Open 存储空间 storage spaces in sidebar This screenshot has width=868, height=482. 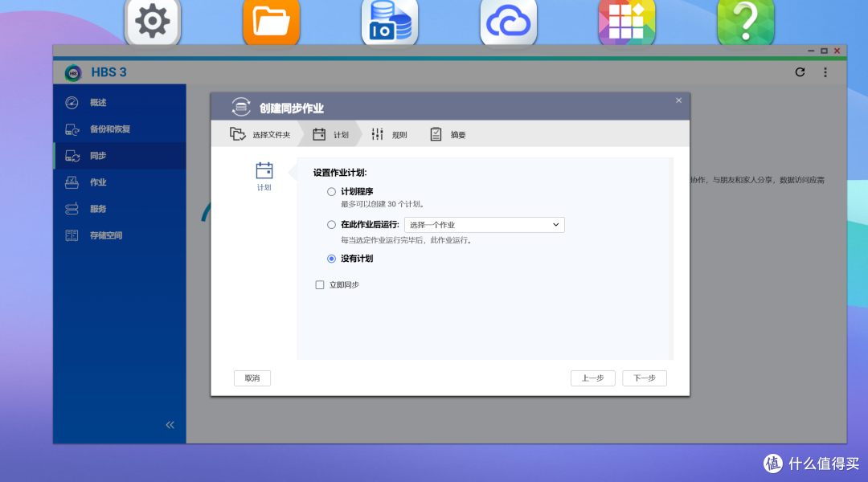pos(120,235)
